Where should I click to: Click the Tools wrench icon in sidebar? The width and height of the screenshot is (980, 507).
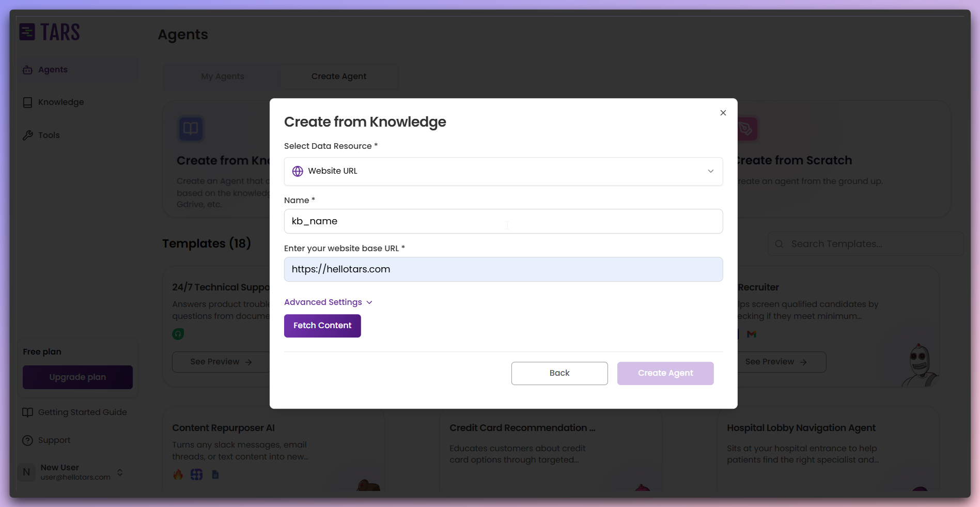coord(27,135)
